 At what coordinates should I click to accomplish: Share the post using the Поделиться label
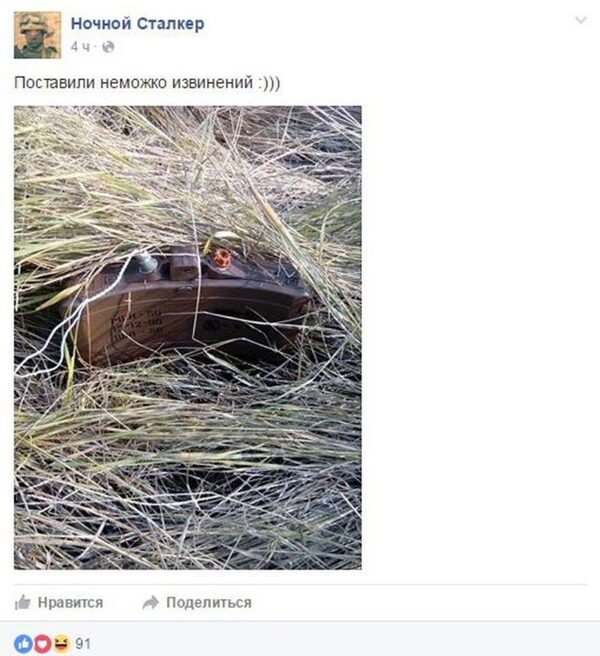pos(209,602)
